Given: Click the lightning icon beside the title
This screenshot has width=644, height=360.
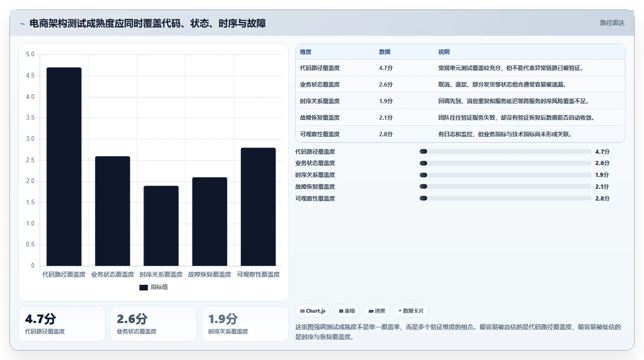Looking at the screenshot, I should click(x=23, y=23).
